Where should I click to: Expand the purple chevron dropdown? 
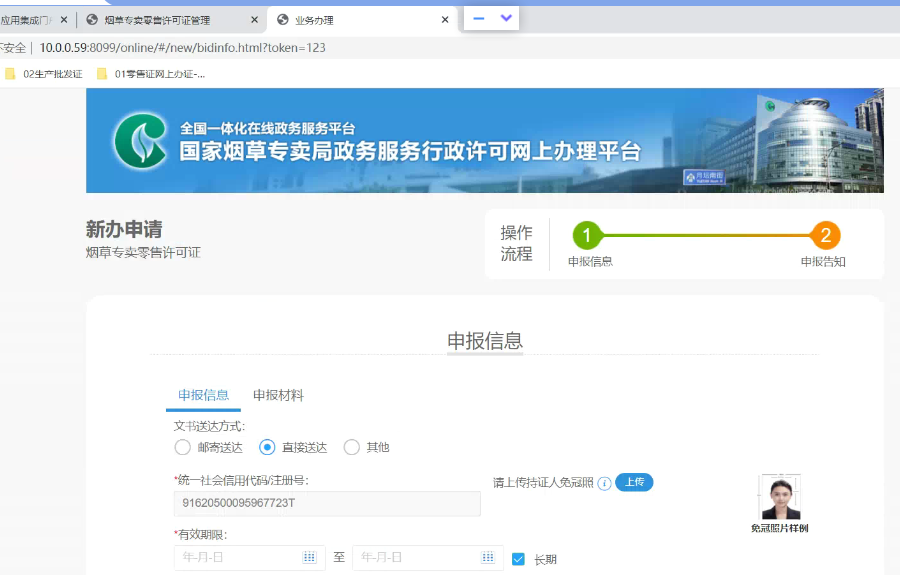[x=506, y=18]
